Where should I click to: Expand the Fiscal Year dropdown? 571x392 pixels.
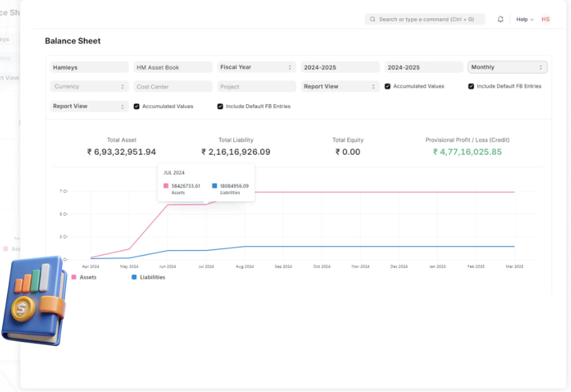pos(256,66)
